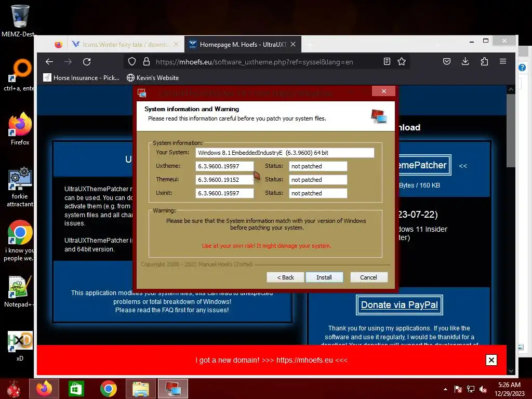Select the 'Homepage M. Hoefs - UltraUXT' tab
The width and height of the screenshot is (532, 399).
point(243,45)
